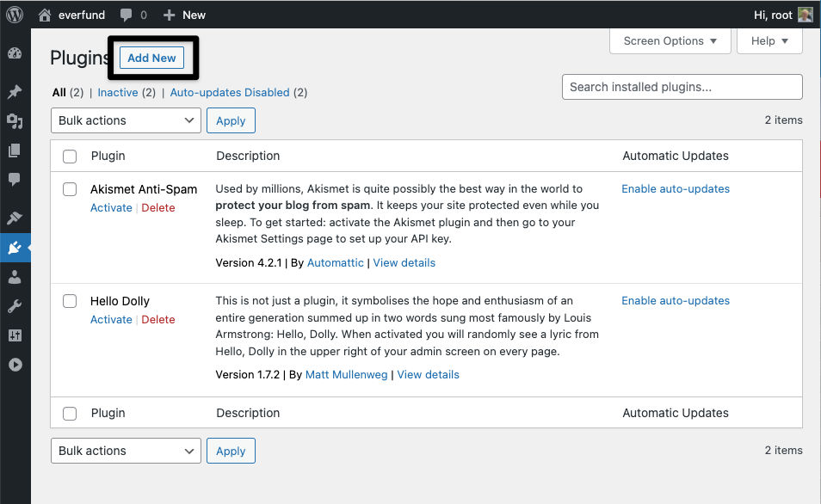The width and height of the screenshot is (821, 504).
Task: Expand the Help panel
Action: 769,40
